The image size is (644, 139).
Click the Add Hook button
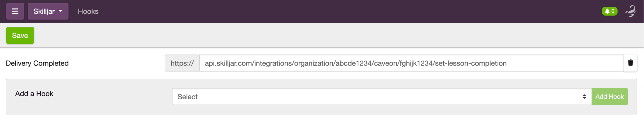click(x=609, y=96)
